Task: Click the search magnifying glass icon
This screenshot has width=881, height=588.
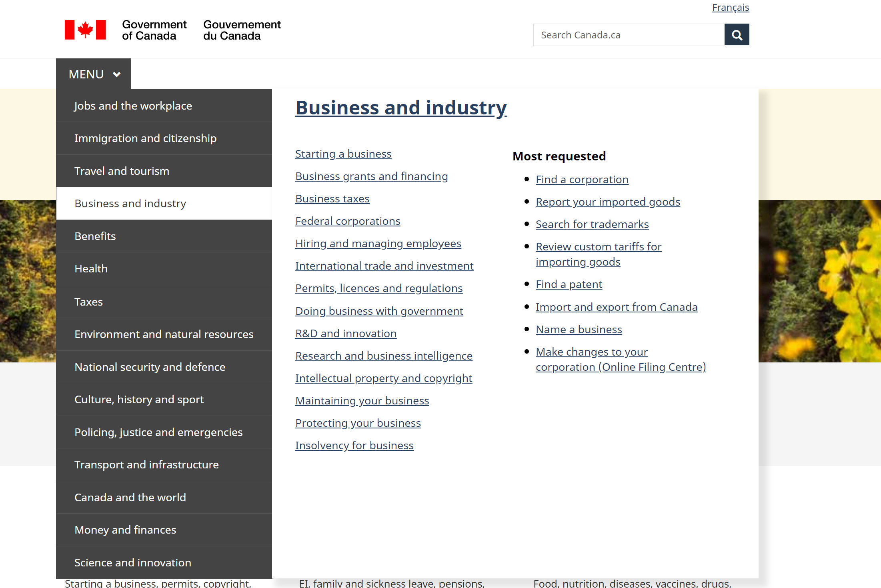Action: [737, 34]
